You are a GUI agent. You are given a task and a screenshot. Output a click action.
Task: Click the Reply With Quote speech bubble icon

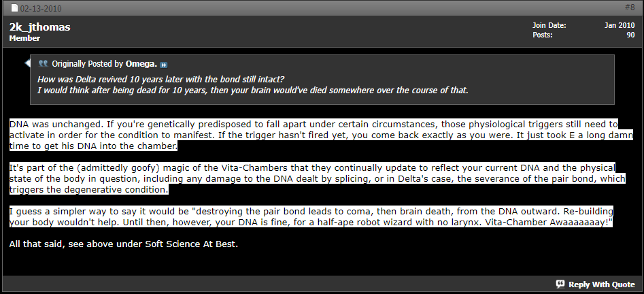coord(560,284)
